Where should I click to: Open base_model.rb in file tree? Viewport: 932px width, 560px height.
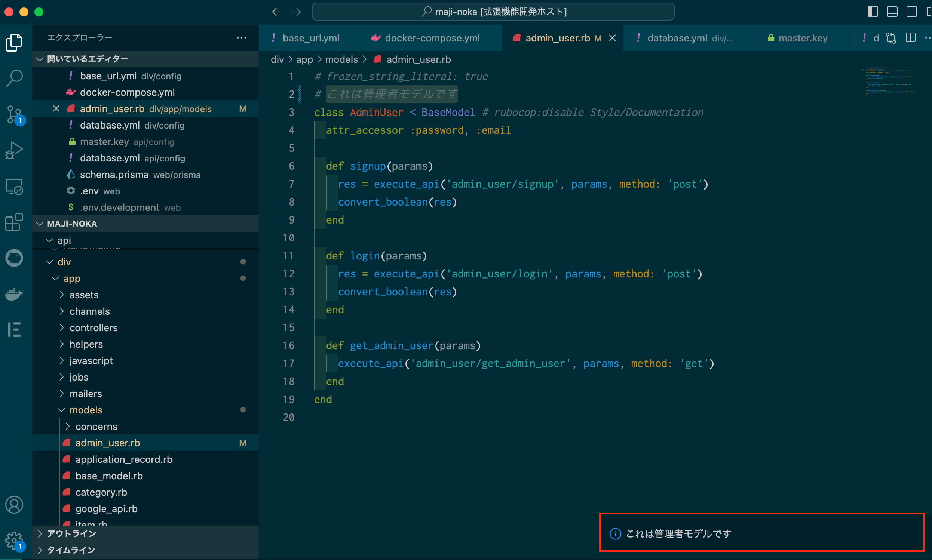tap(109, 476)
